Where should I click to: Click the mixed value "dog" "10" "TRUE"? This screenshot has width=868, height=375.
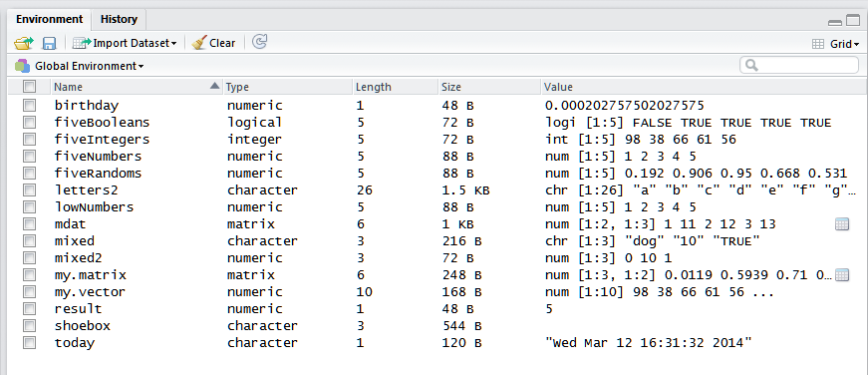(652, 241)
